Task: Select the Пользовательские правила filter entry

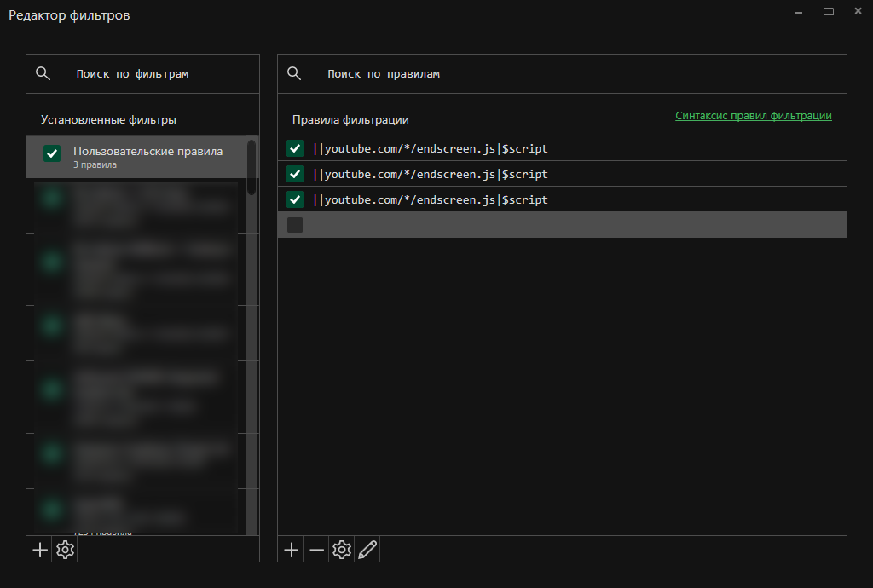Action: [136, 157]
